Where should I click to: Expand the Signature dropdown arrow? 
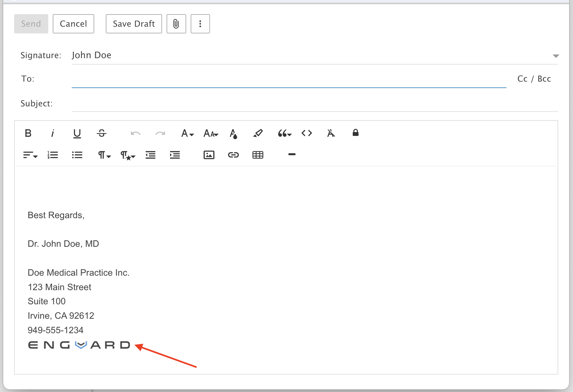click(x=556, y=56)
